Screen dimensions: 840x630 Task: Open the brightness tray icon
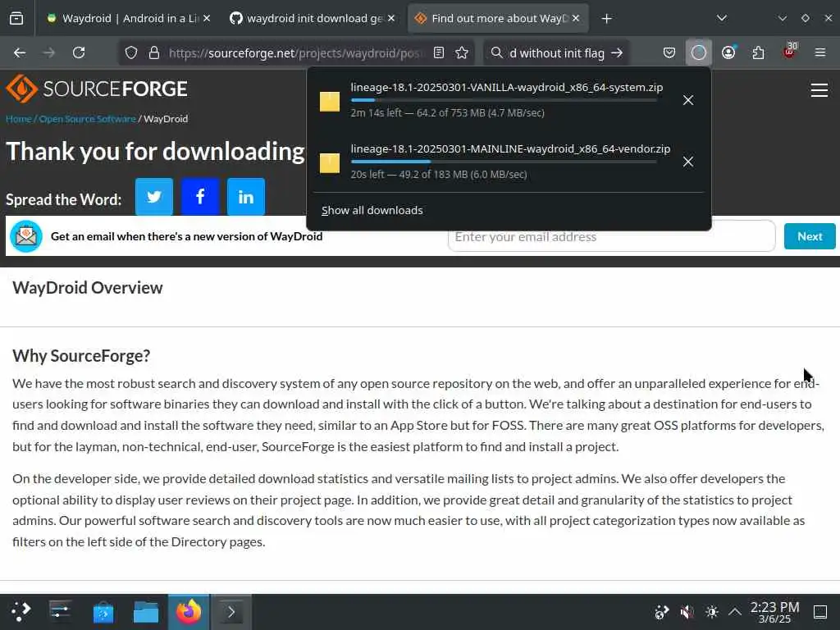coord(712,612)
